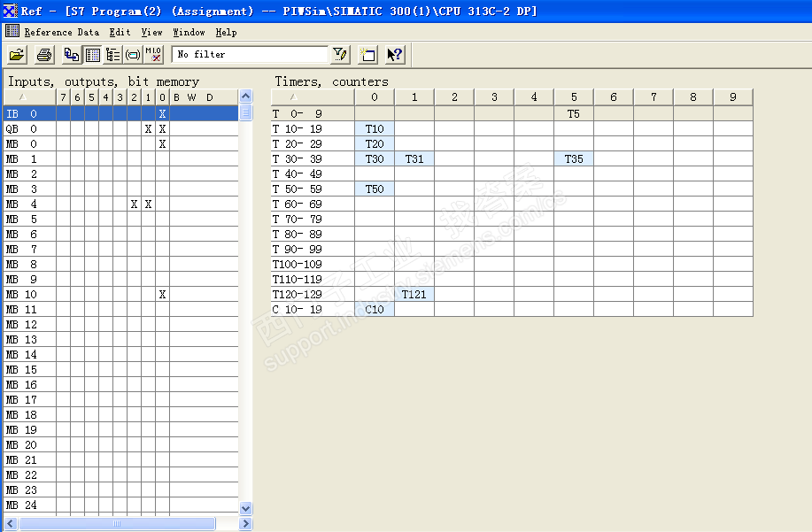The image size is (812, 532).
Task: Open the Window menu
Action: (x=189, y=32)
